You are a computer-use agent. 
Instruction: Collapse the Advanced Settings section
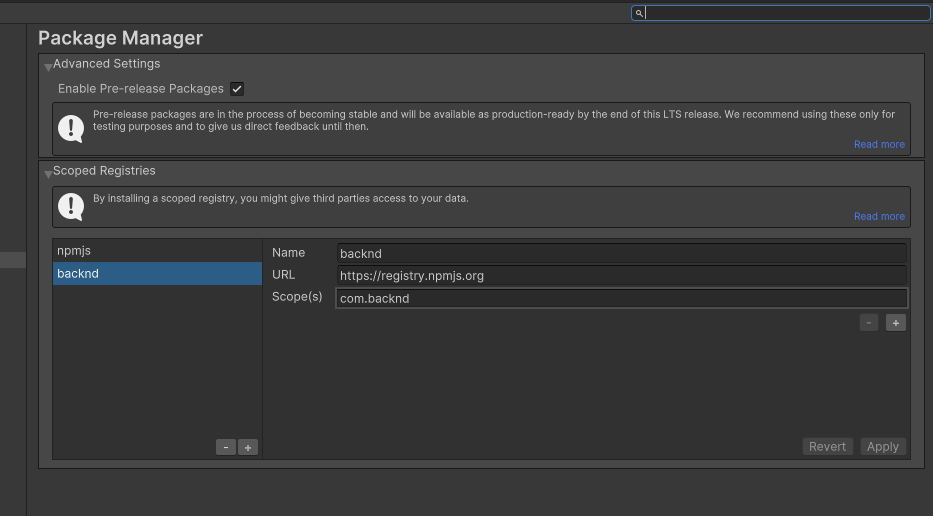47,66
